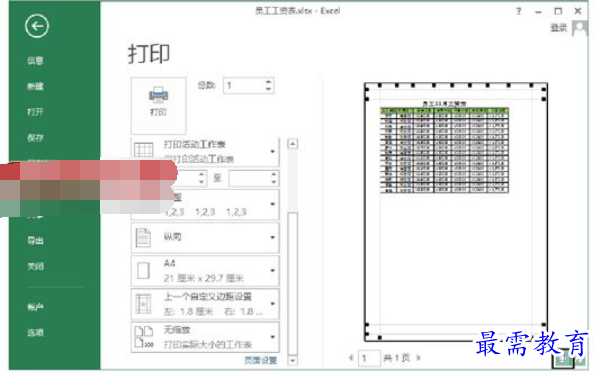Click the margins settings icon

144,304
